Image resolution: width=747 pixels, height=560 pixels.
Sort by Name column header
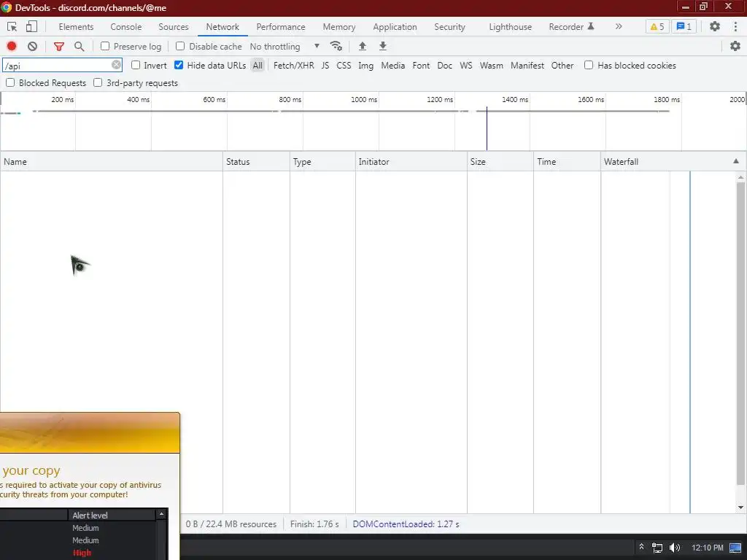[x=112, y=161]
